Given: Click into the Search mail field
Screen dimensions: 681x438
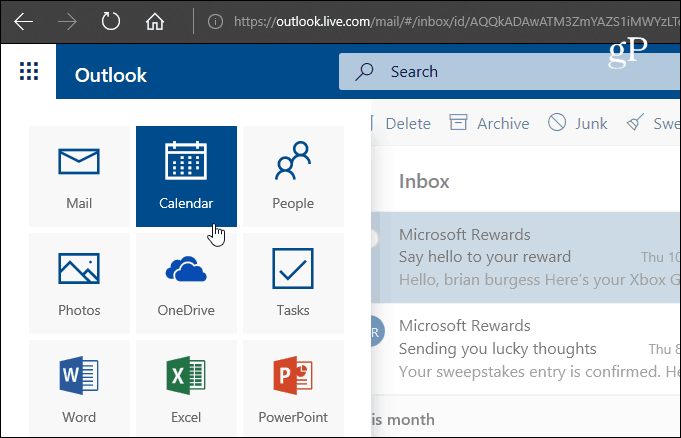Looking at the screenshot, I should coord(509,72).
